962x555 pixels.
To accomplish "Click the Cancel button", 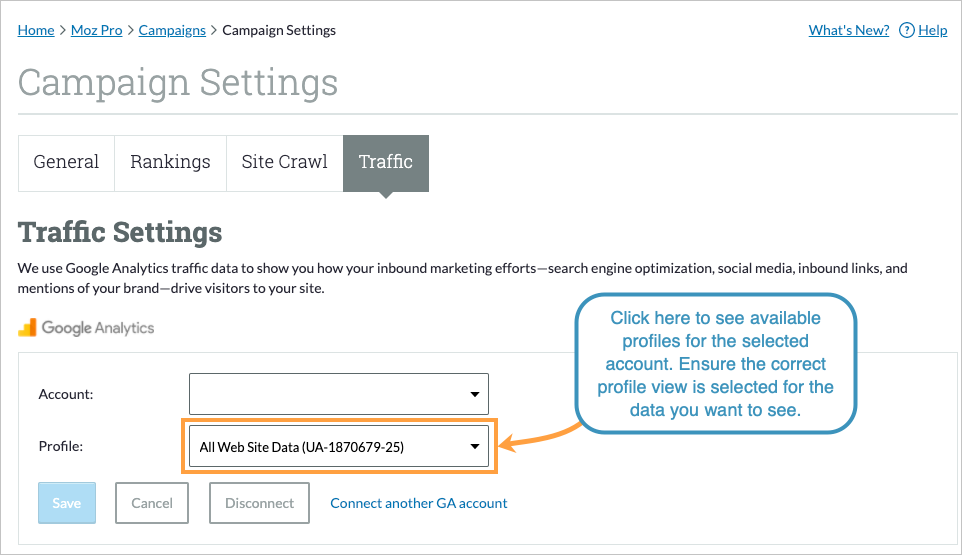I will pos(152,503).
